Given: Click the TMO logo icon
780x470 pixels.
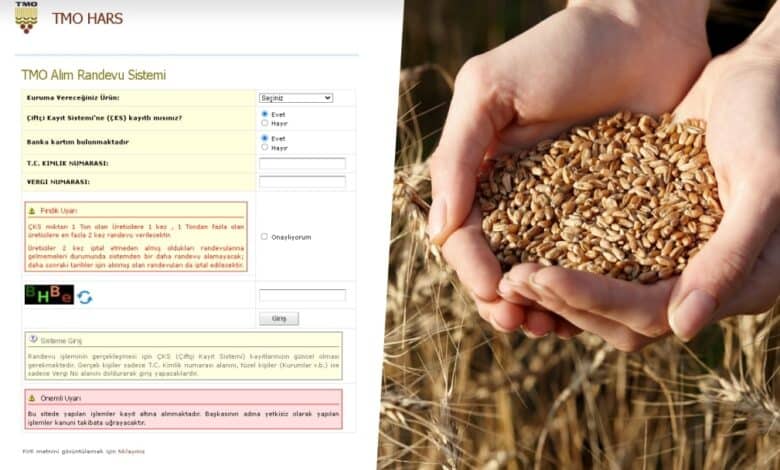Looking at the screenshot, I should pyautogui.click(x=26, y=17).
